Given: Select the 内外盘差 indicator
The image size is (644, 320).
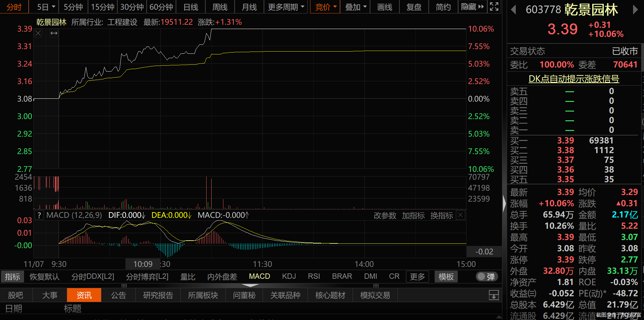Looking at the screenshot, I should (x=222, y=277).
